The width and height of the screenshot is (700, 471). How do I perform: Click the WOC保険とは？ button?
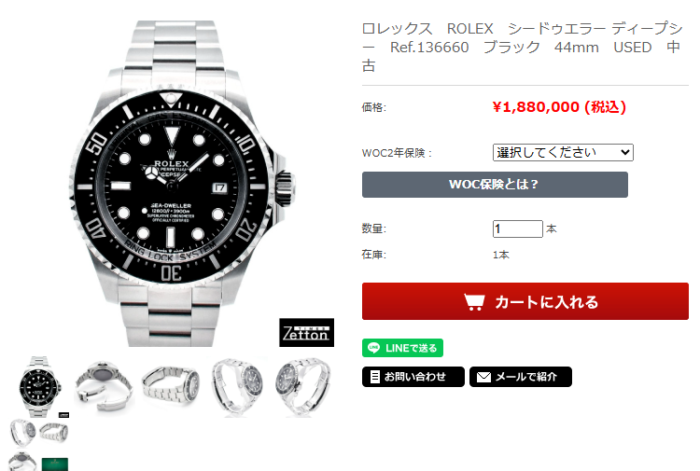pos(495,184)
